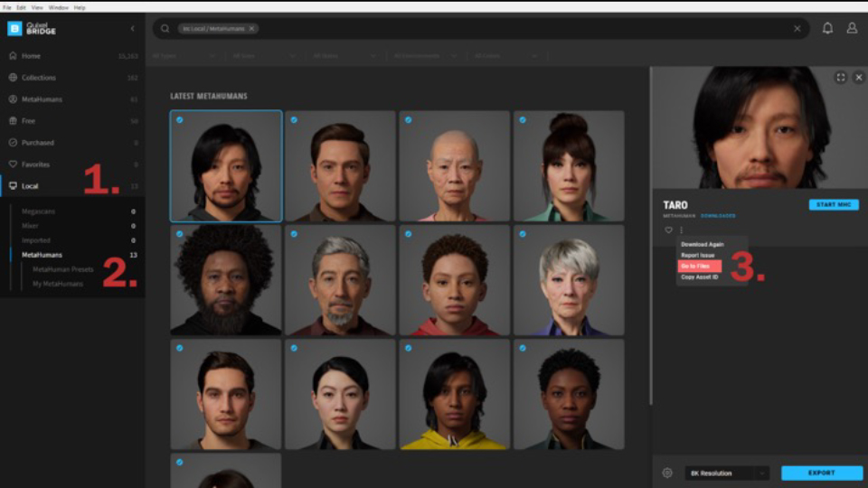Select the bearded man with afro thumbnail
The height and width of the screenshot is (488, 868).
coord(226,280)
